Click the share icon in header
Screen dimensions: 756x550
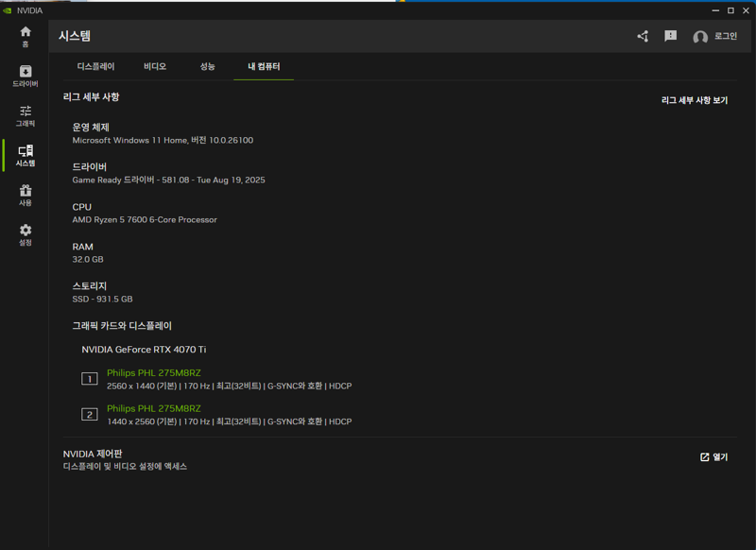point(643,36)
